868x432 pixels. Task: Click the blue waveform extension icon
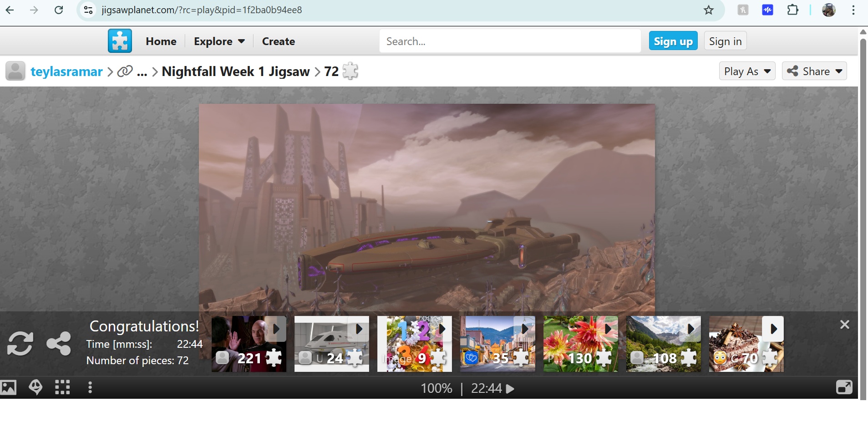pyautogui.click(x=768, y=10)
